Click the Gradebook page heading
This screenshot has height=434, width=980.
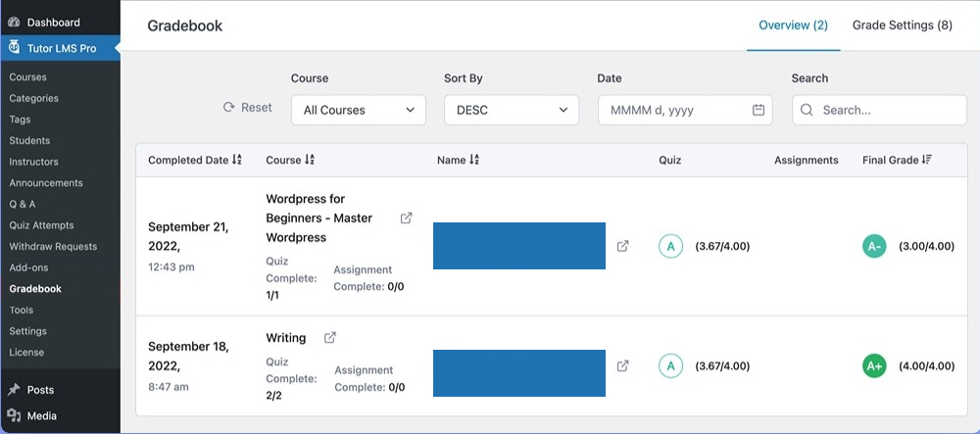click(185, 26)
